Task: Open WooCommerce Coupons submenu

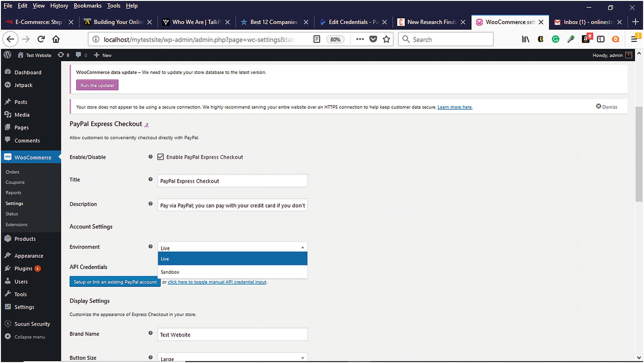Action: click(15, 182)
